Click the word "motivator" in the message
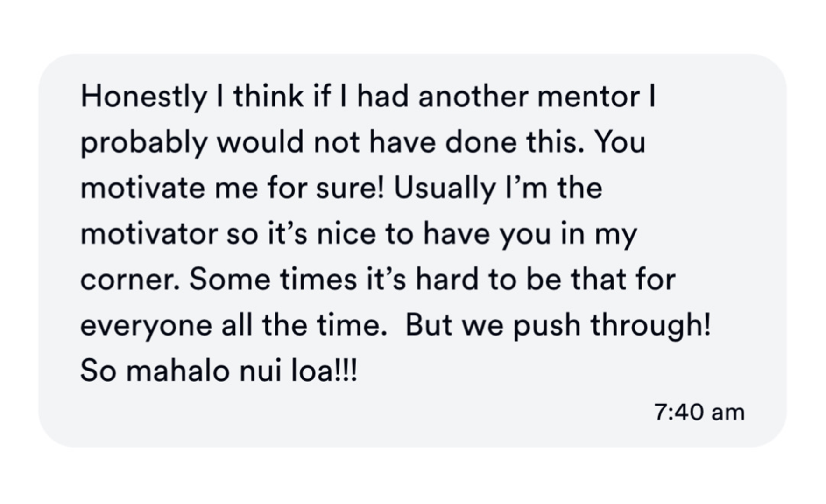This screenshot has width=826, height=504. tap(149, 234)
